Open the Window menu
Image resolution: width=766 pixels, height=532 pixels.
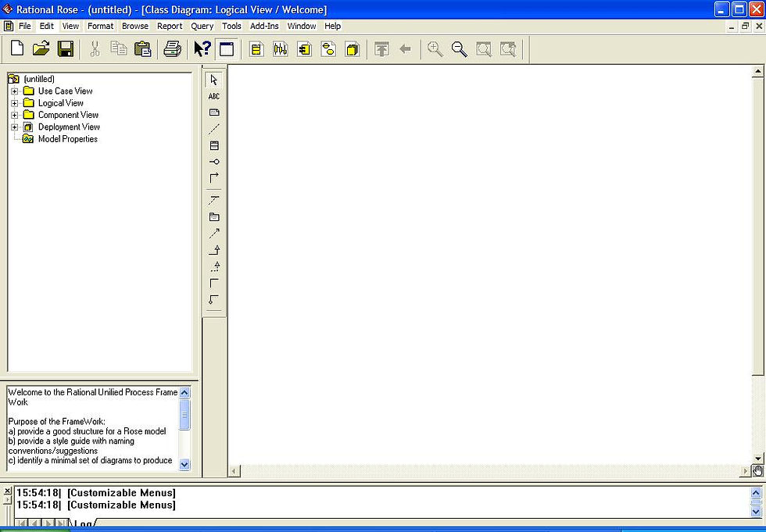(302, 27)
